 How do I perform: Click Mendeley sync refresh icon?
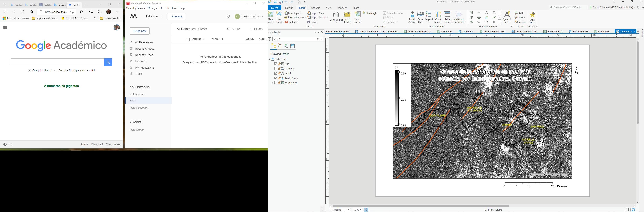tap(228, 16)
